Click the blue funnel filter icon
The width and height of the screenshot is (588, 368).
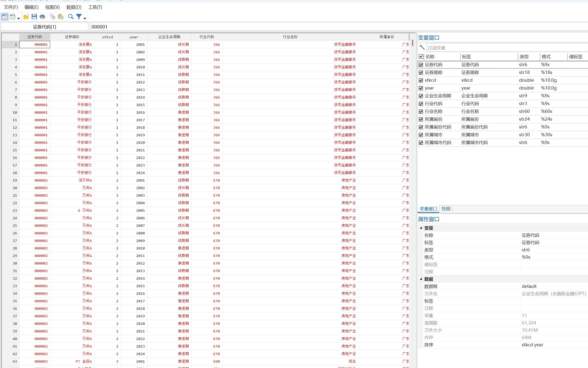[79, 17]
